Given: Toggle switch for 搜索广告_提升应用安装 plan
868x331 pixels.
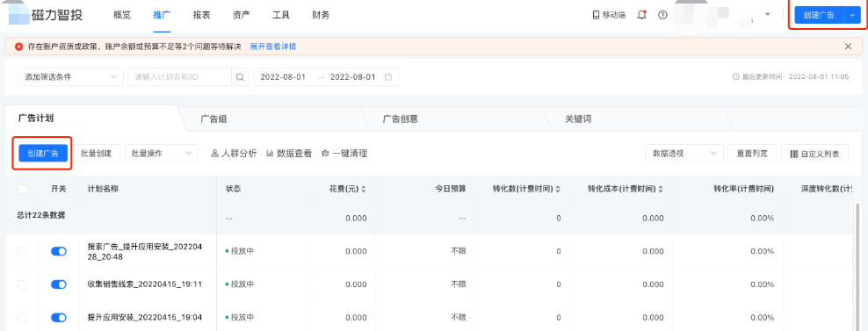Looking at the screenshot, I should 59,251.
